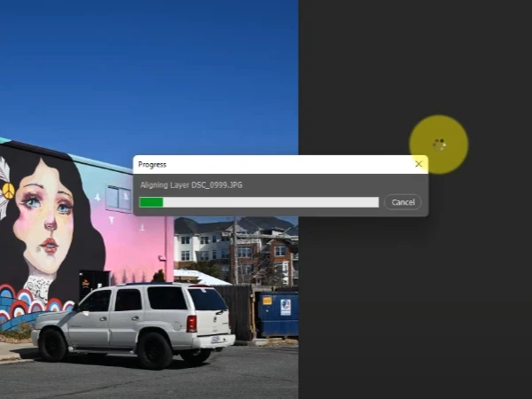
Task: Click the Progress dialog title
Action: [x=153, y=165]
